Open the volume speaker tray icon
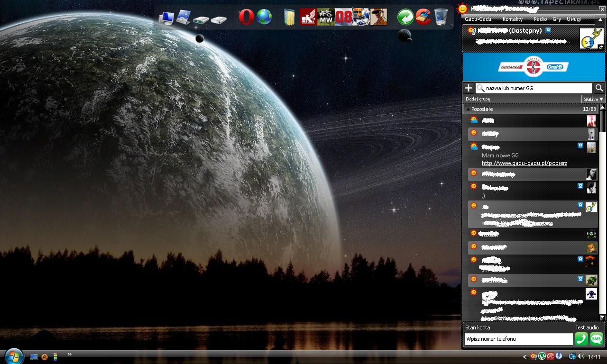Viewport: 607px width, 364px height. (581, 356)
